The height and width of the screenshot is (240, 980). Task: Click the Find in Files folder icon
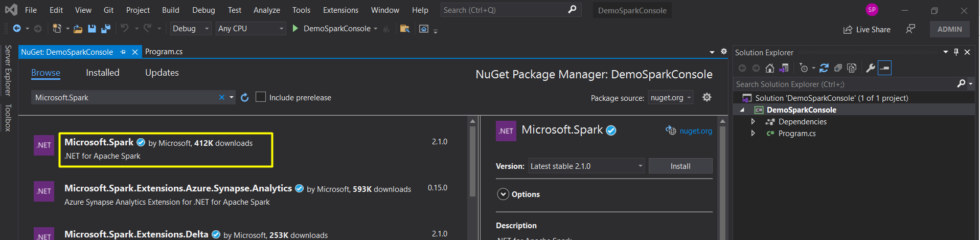405,29
